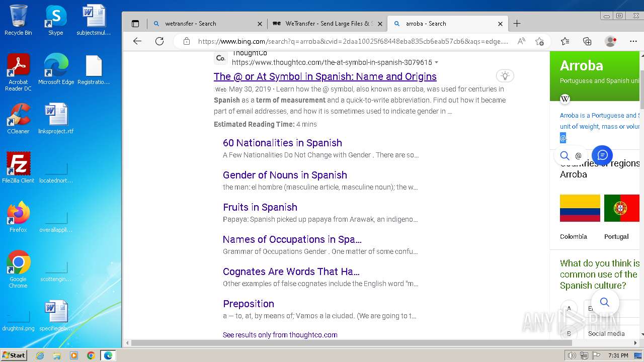This screenshot has width=644, height=362.
Task: Open Chrome from the taskbar
Action: click(x=91, y=355)
